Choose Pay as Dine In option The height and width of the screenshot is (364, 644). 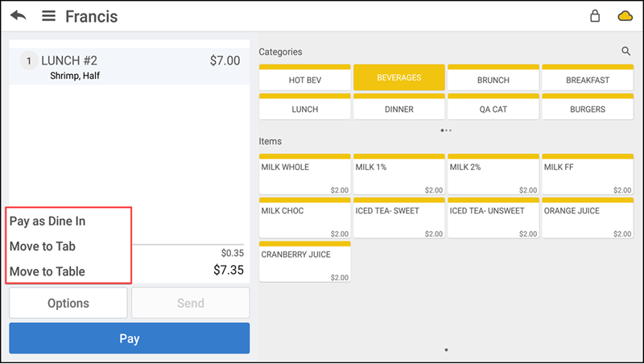point(47,221)
